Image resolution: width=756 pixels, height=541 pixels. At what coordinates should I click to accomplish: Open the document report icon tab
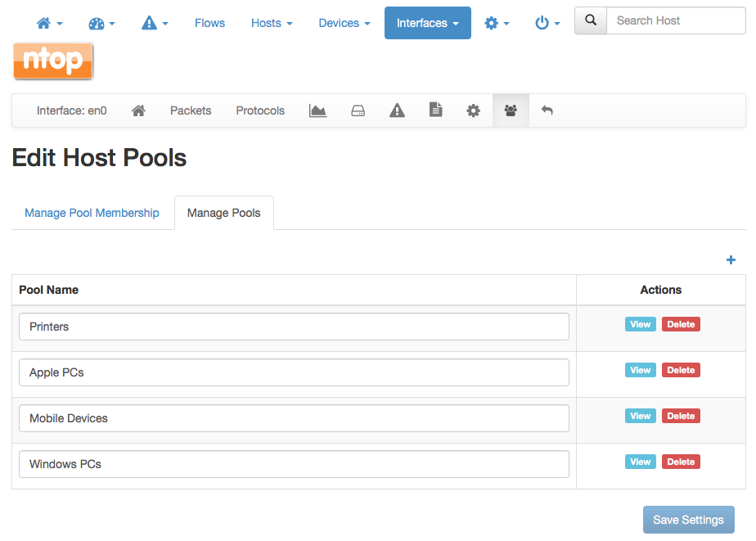435,110
